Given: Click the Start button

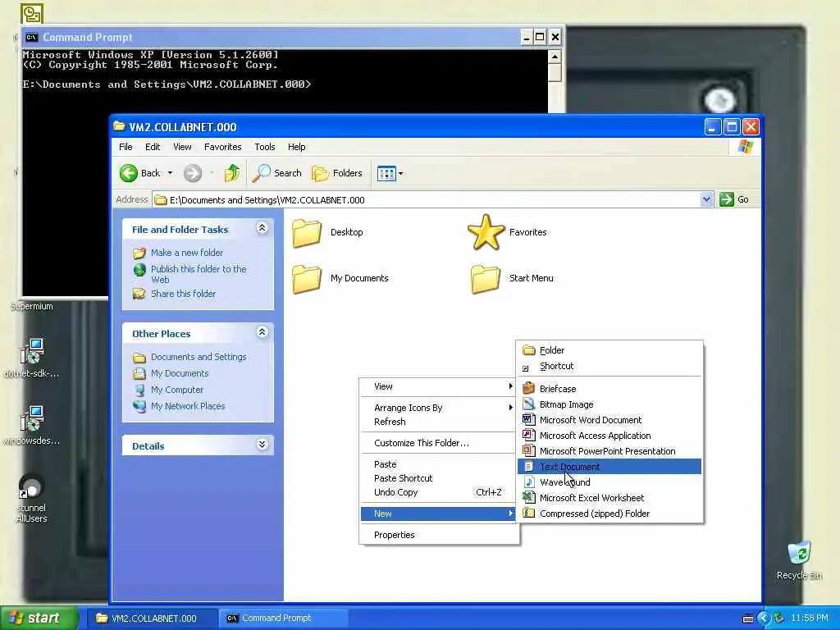Looking at the screenshot, I should click(x=39, y=619).
